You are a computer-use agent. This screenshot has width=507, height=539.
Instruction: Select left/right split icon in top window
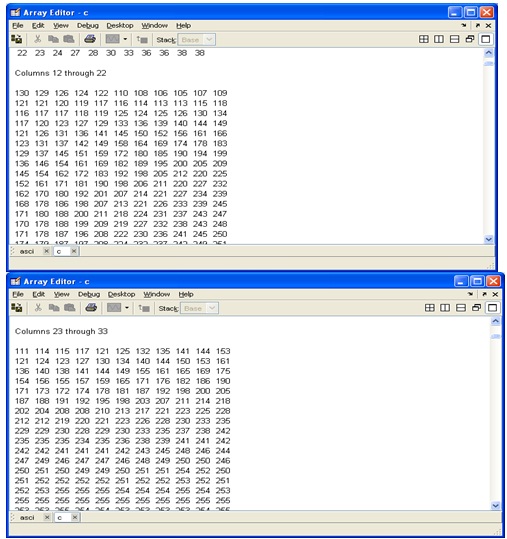[x=439, y=39]
